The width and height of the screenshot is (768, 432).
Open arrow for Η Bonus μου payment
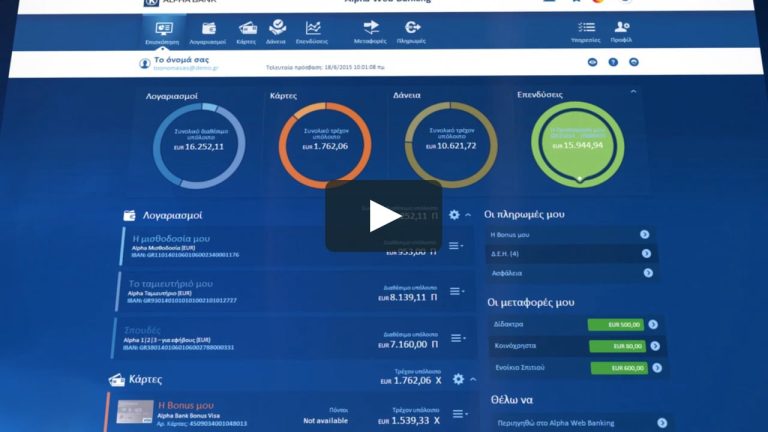645,235
